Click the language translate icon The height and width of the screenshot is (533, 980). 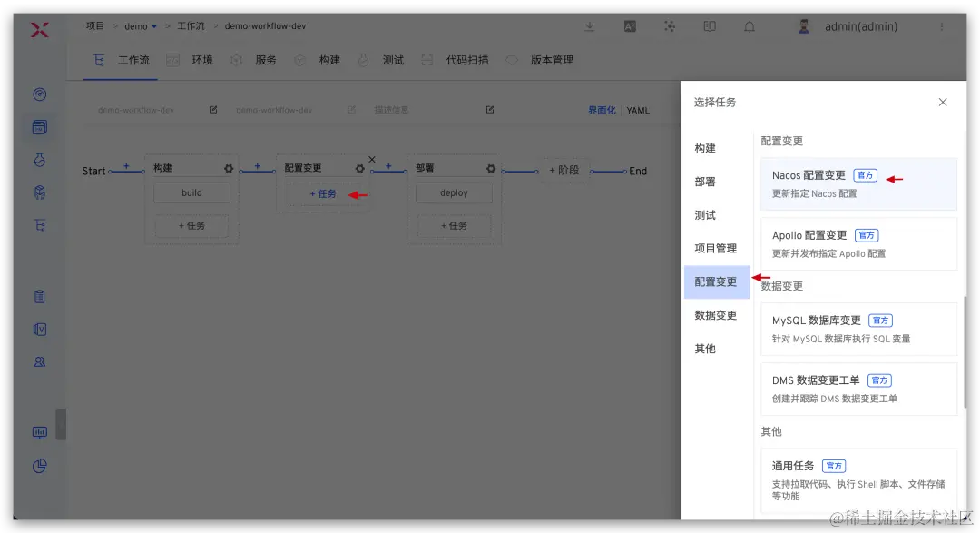[x=630, y=26]
